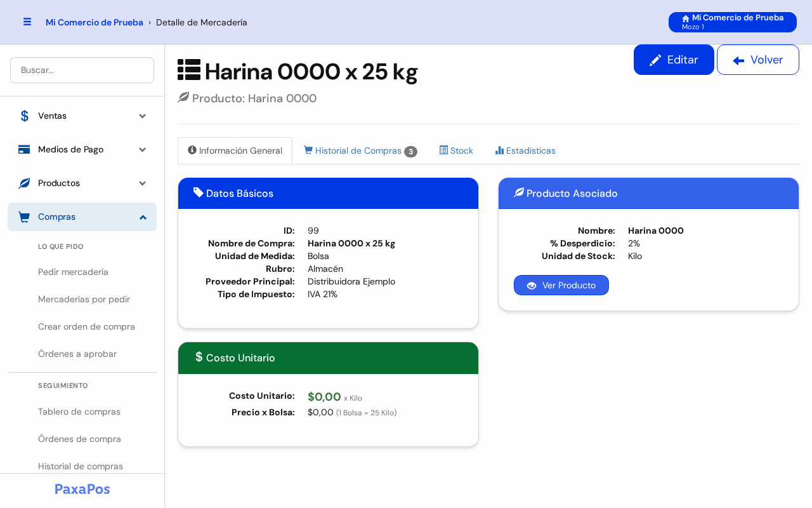Click the home icon in the top-right badge

tap(686, 18)
